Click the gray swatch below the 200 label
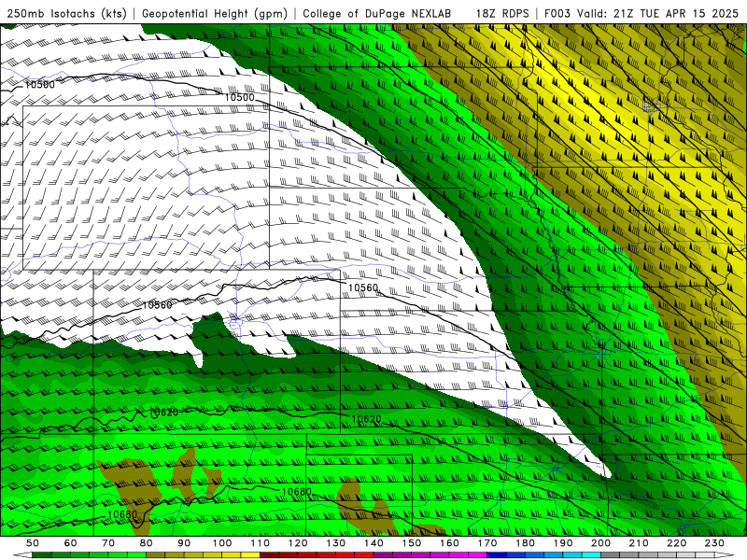The width and height of the screenshot is (747, 560). click(x=611, y=555)
